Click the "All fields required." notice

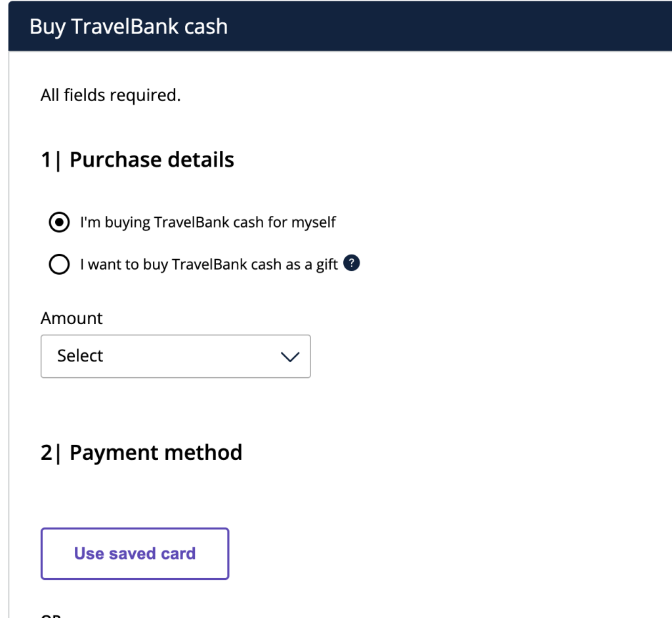110,96
